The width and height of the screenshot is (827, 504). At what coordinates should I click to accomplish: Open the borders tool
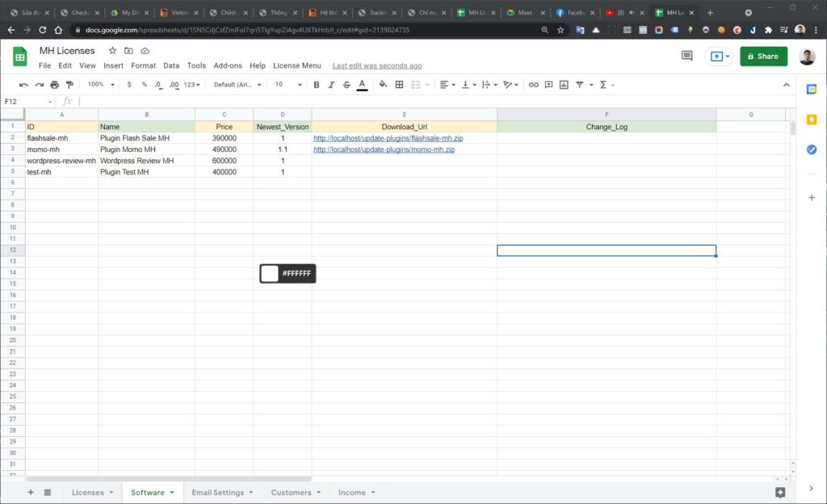pyautogui.click(x=399, y=85)
